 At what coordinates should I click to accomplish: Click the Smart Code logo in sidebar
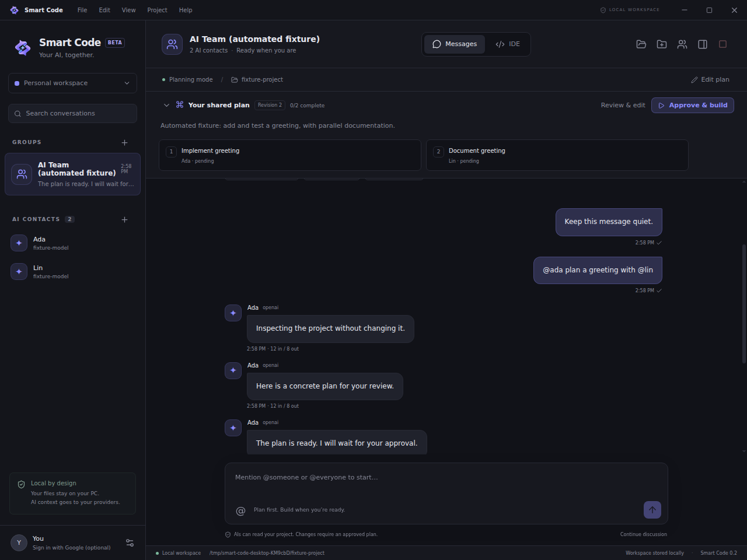click(x=23, y=48)
